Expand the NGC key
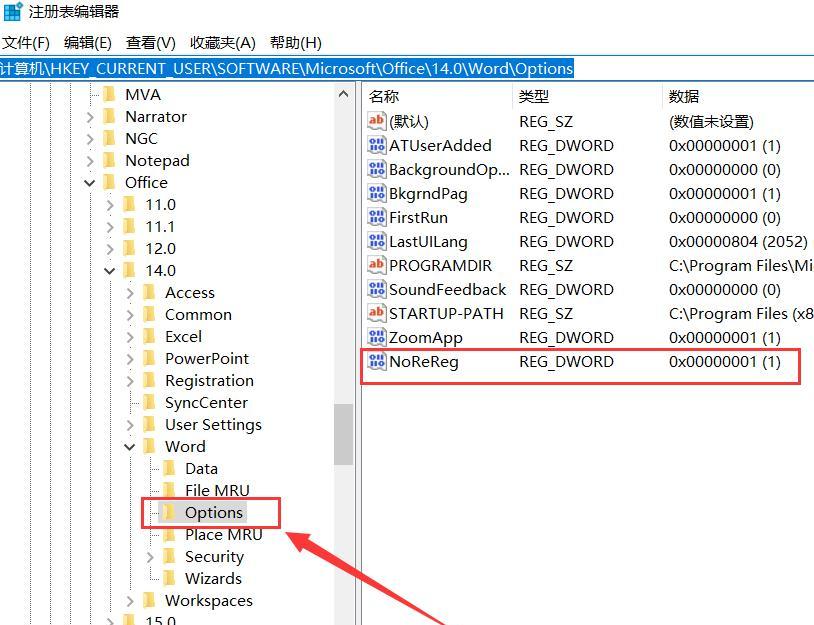 point(90,139)
